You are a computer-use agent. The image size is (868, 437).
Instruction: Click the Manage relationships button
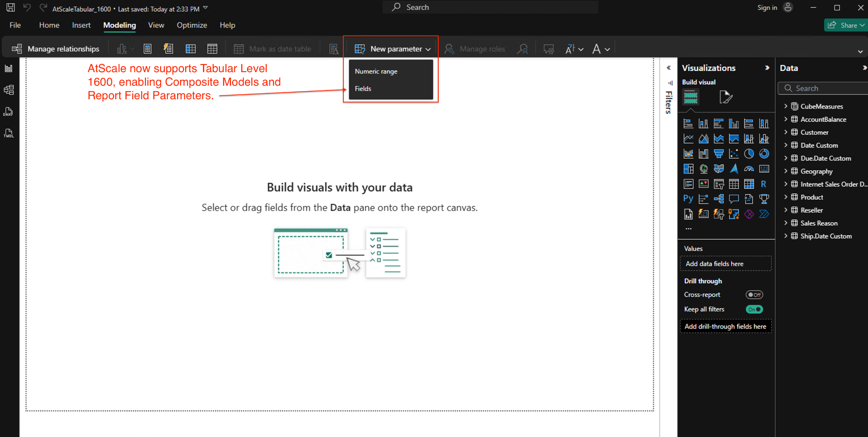pos(56,49)
